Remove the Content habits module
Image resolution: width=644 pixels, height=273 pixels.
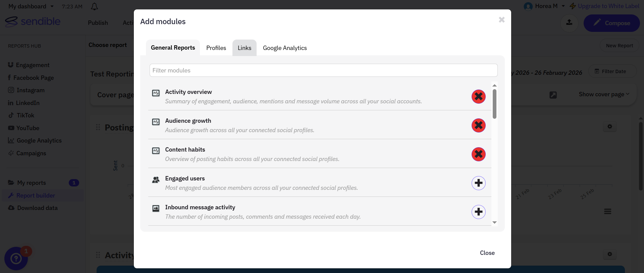(479, 154)
